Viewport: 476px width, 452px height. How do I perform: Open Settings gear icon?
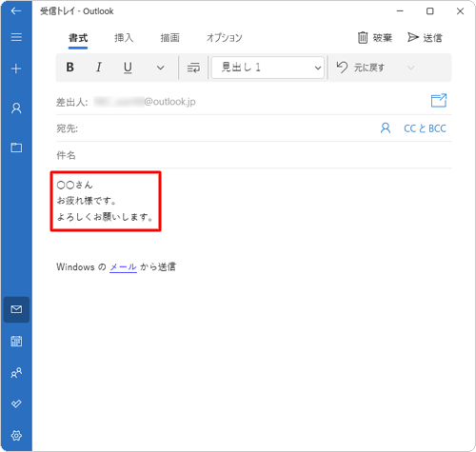tap(16, 436)
